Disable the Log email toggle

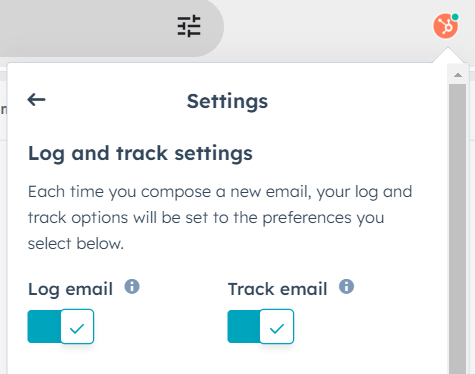pos(61,326)
